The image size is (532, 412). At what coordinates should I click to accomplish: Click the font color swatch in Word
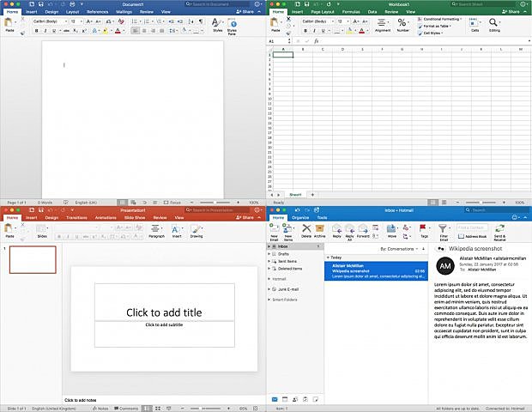coord(118,31)
